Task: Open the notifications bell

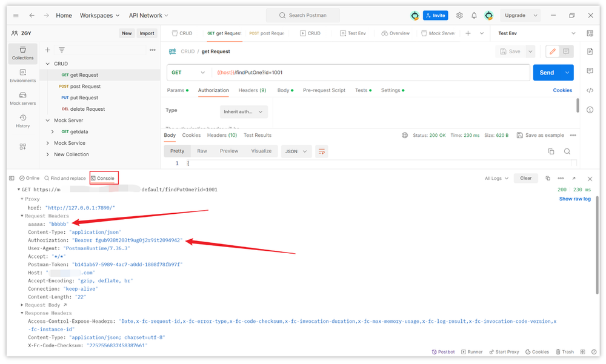Action: pyautogui.click(x=474, y=16)
